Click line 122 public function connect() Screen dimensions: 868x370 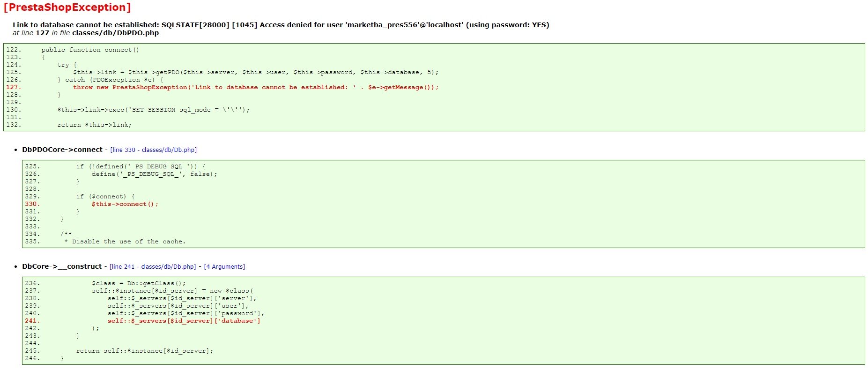[x=90, y=50]
